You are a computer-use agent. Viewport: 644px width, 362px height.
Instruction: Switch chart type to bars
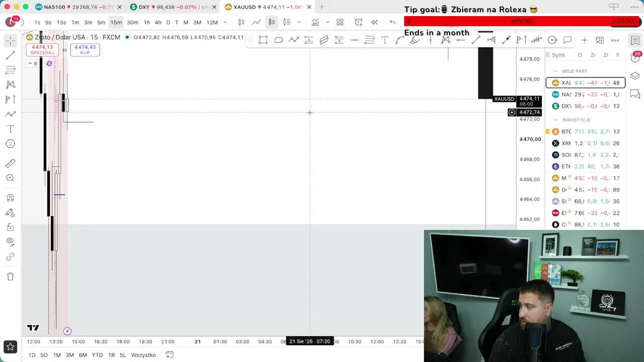(x=242, y=22)
